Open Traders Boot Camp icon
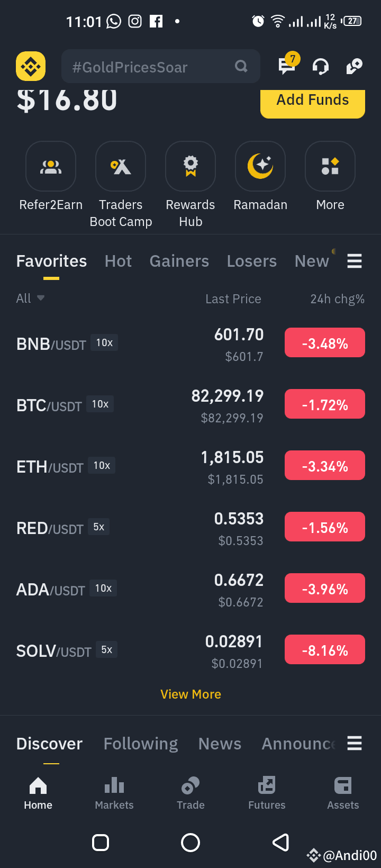 click(x=121, y=166)
